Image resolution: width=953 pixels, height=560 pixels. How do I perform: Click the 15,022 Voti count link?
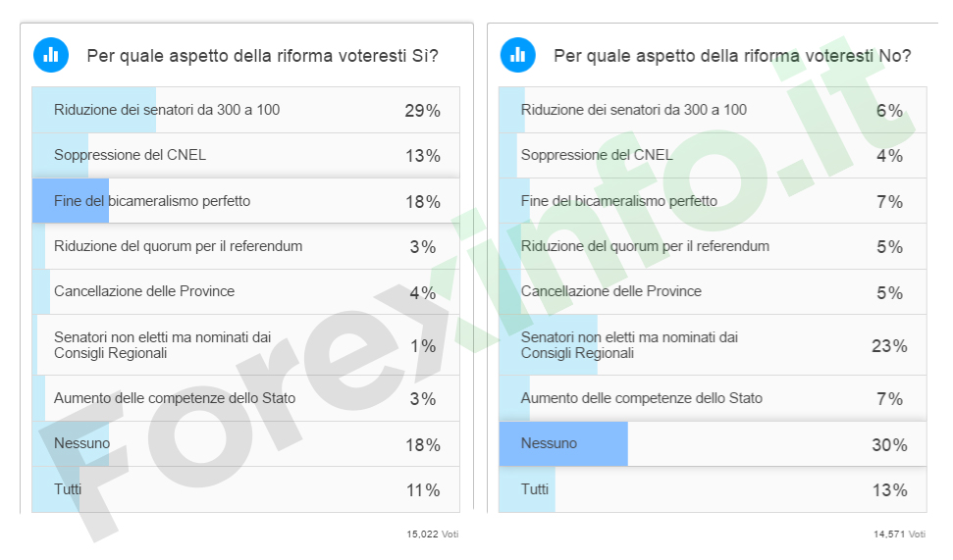pyautogui.click(x=432, y=535)
